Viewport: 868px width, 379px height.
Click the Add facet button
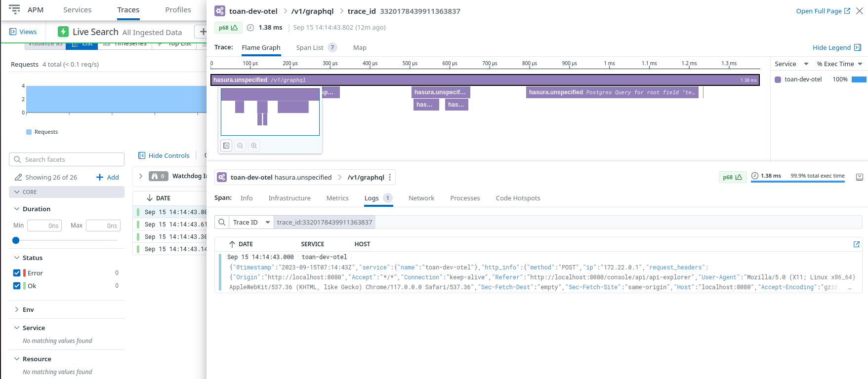pyautogui.click(x=108, y=177)
